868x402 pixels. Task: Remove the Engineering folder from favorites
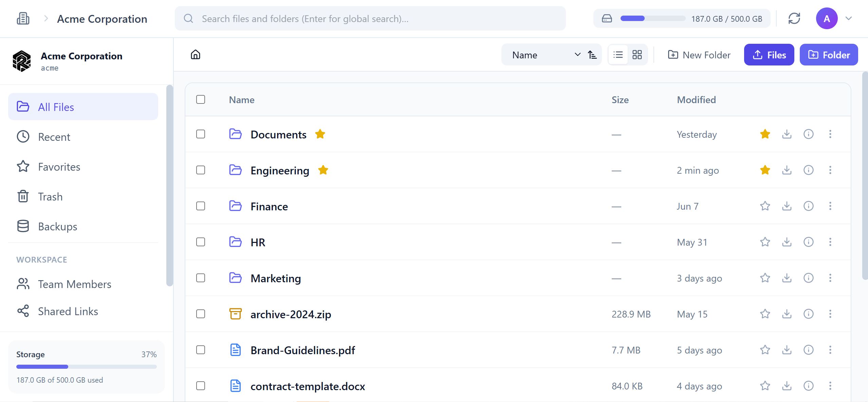[x=765, y=170]
